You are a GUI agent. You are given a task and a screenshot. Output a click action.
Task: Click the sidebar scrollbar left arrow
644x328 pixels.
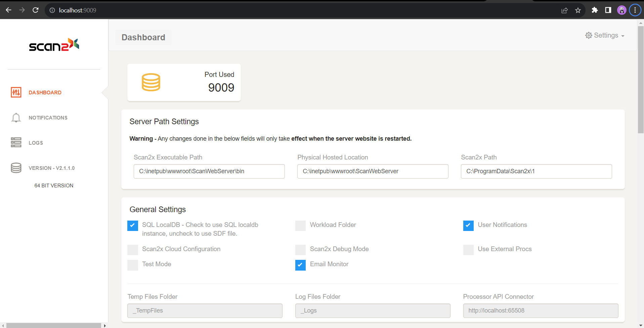click(x=3, y=325)
